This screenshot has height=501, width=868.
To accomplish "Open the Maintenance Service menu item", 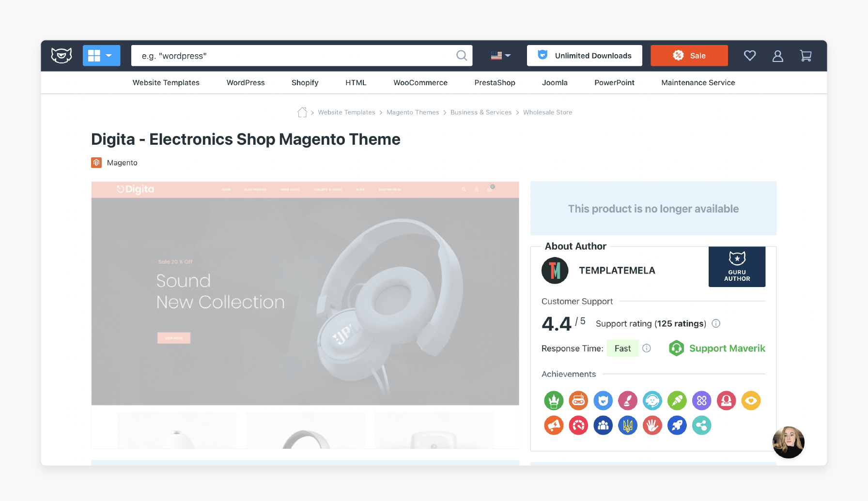I will 698,83.
